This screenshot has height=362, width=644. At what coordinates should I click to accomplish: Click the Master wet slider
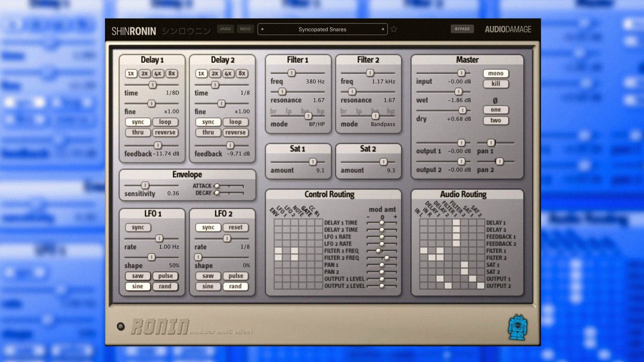(x=444, y=92)
